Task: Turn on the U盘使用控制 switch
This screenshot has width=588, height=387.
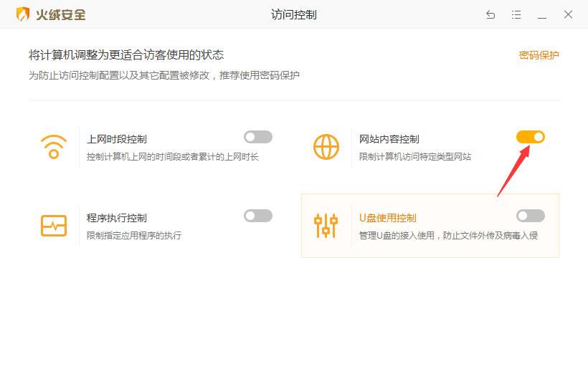Action: pos(531,216)
